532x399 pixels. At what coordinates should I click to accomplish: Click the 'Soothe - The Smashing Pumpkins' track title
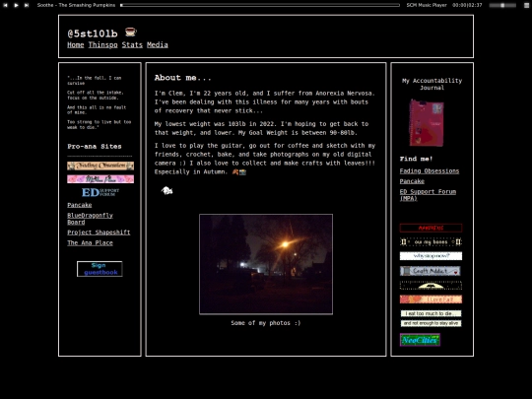coord(76,5)
